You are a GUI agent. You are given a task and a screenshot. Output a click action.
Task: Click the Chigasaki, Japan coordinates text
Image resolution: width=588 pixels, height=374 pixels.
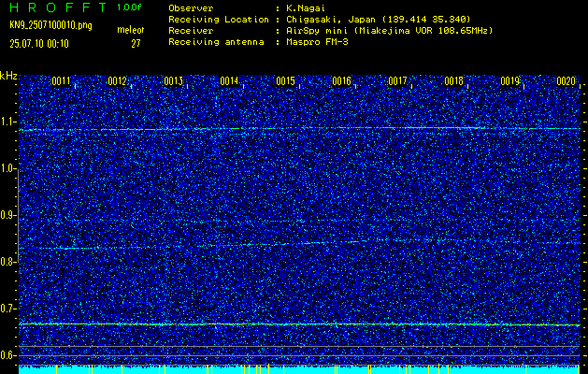(x=379, y=20)
